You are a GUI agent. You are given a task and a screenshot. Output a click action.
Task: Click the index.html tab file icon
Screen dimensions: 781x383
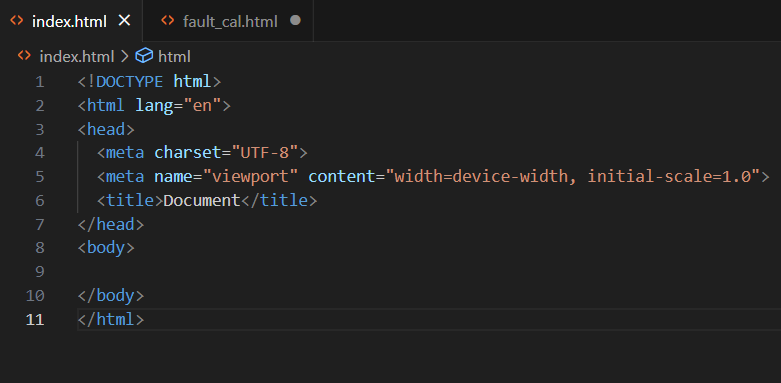(x=16, y=21)
